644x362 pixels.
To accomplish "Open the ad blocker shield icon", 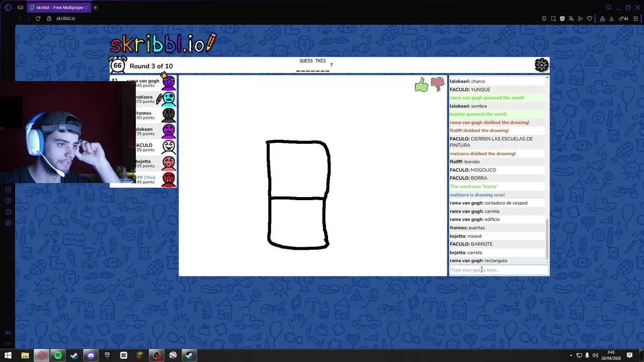I will (562, 19).
